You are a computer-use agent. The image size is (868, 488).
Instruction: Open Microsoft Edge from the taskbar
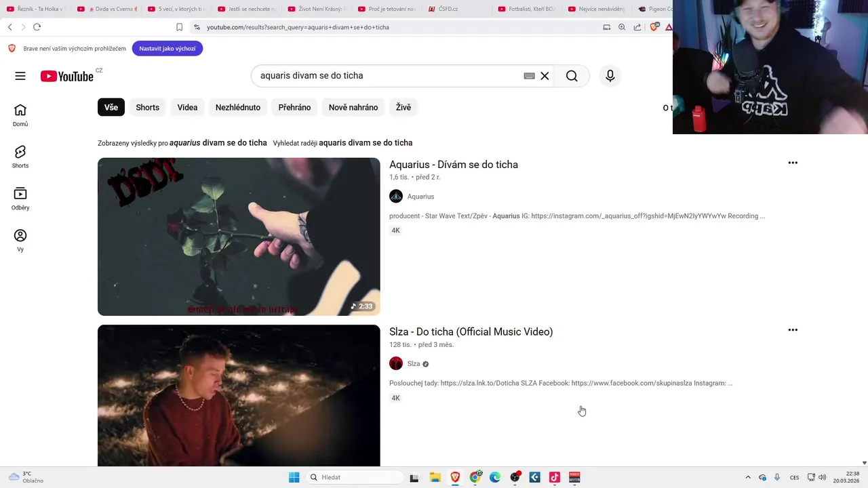point(495,477)
